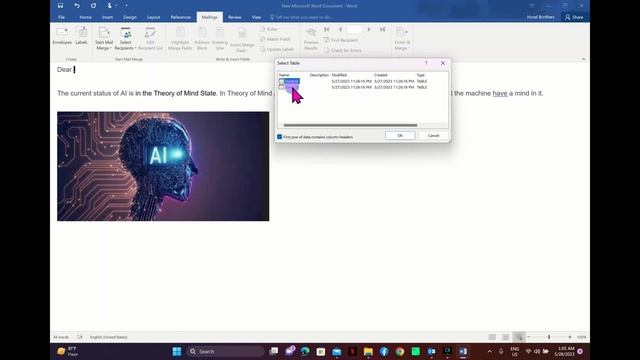Image resolution: width=640 pixels, height=360 pixels.
Task: Select the second table row in list
Action: tap(353, 87)
